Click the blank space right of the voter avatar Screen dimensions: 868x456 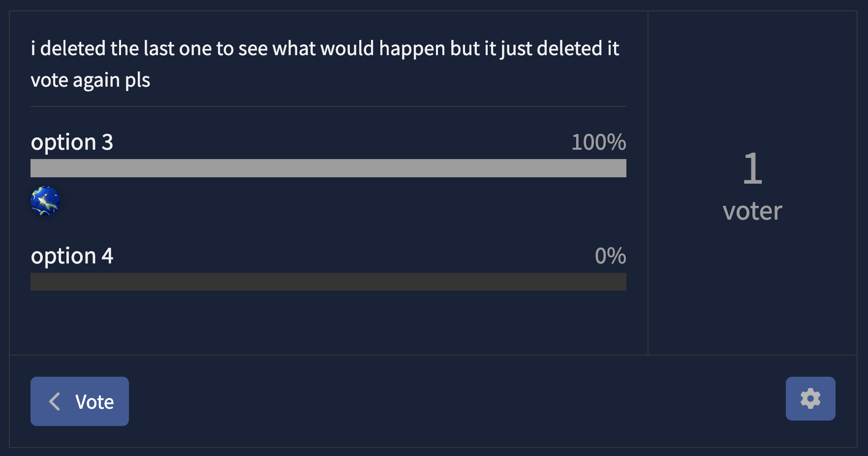tap(343, 201)
